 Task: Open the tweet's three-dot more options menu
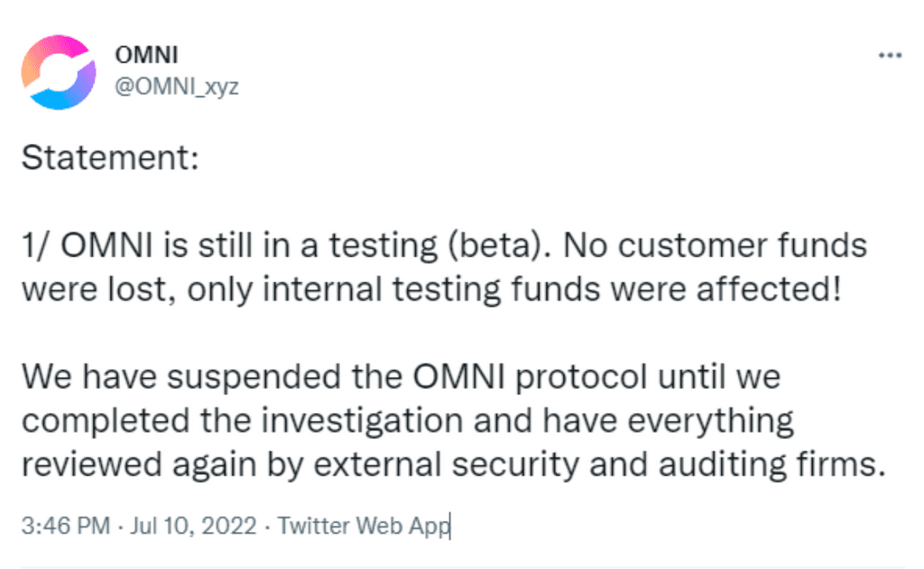(x=890, y=55)
